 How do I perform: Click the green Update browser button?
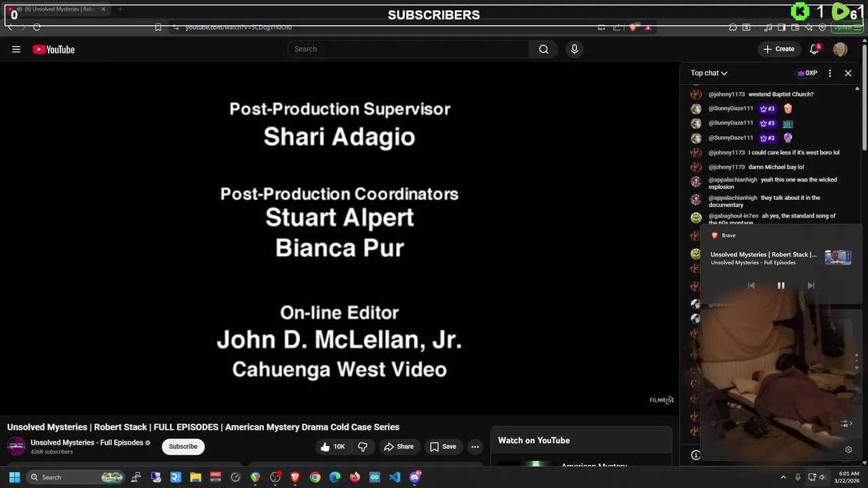click(848, 27)
